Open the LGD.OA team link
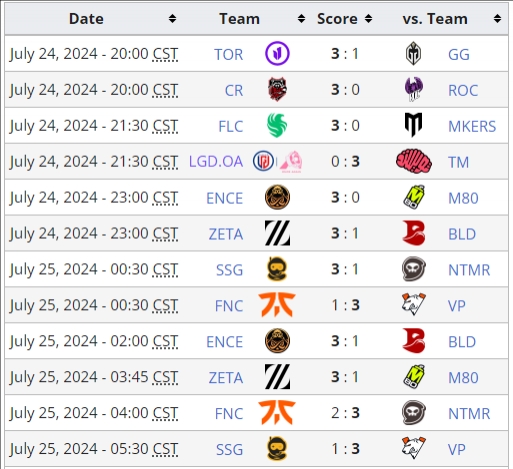Image resolution: width=513 pixels, height=469 pixels. pyautogui.click(x=216, y=162)
